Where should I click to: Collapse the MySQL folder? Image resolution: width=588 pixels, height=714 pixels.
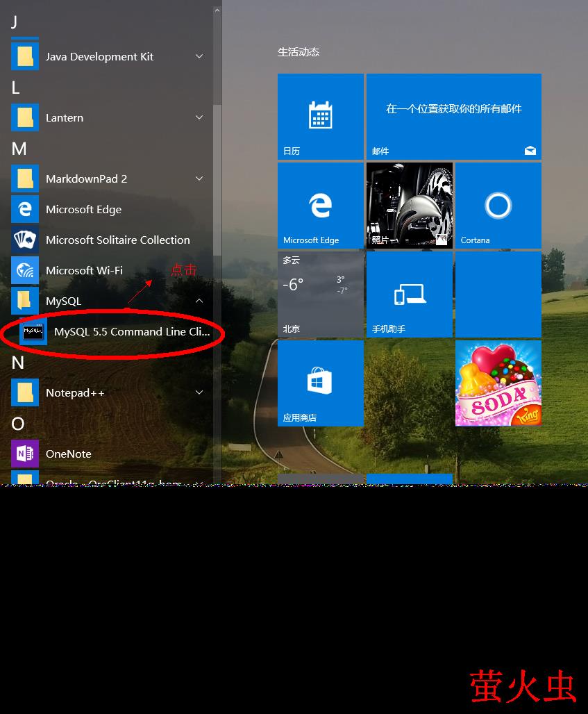199,301
